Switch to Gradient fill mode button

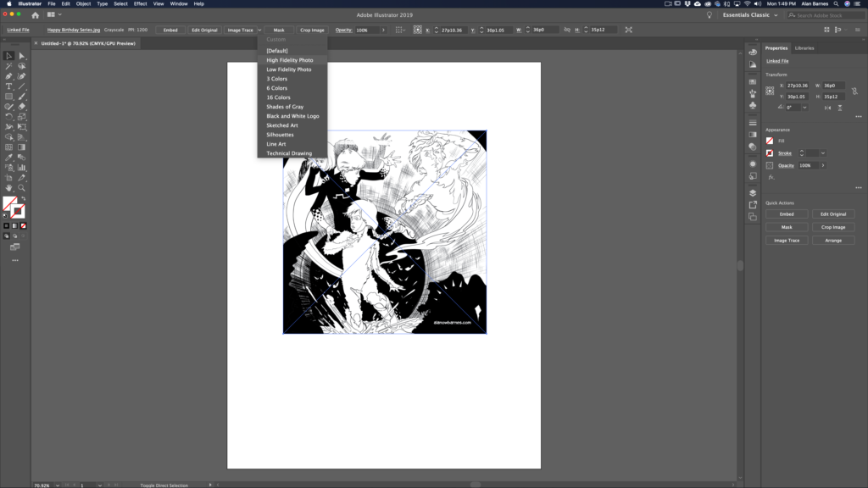(x=15, y=225)
